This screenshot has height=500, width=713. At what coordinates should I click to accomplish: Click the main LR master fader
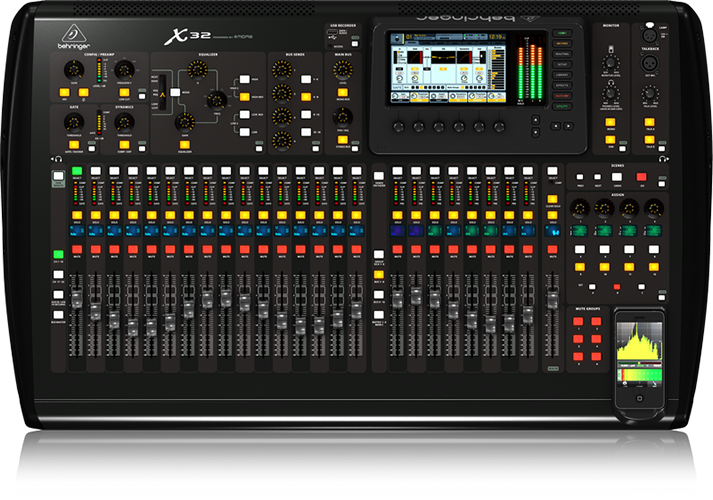pos(552,300)
